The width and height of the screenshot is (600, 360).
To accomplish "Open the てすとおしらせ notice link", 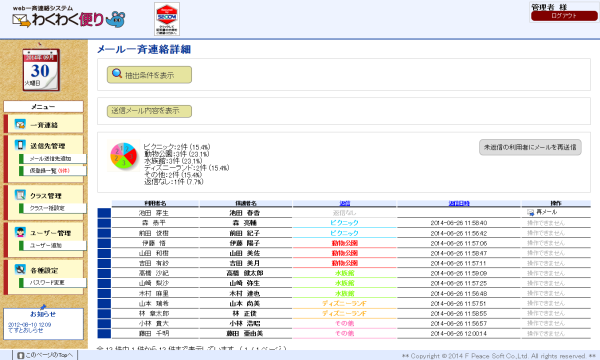I will (25, 330).
